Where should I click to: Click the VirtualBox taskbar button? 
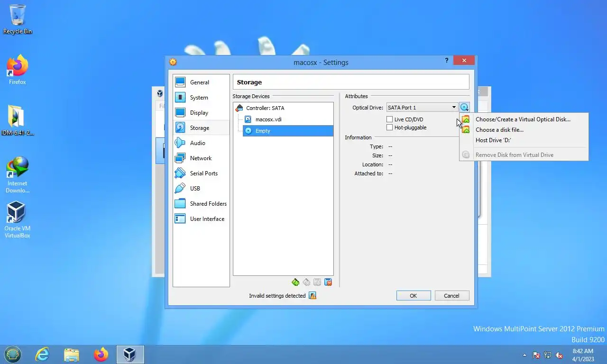point(130,355)
